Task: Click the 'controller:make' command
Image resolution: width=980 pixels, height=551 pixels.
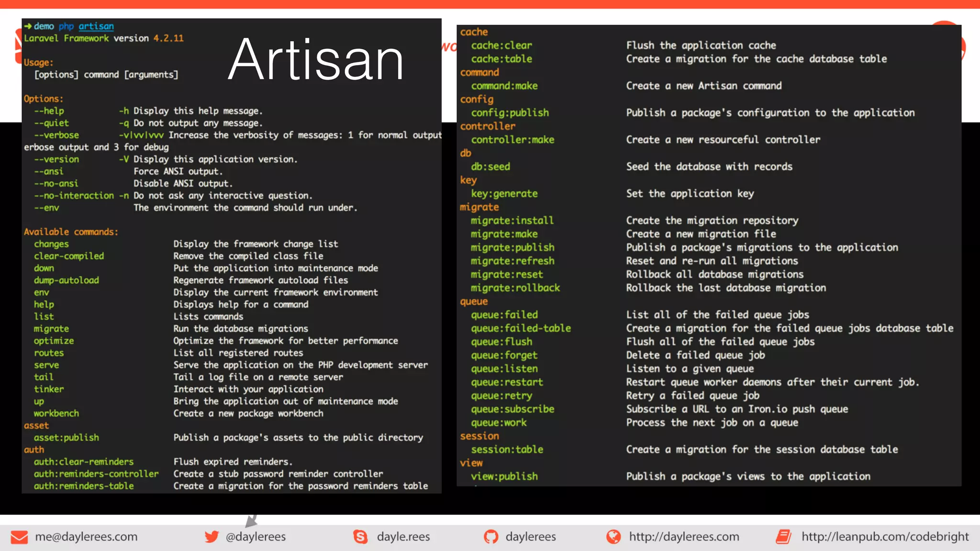Action: point(512,140)
